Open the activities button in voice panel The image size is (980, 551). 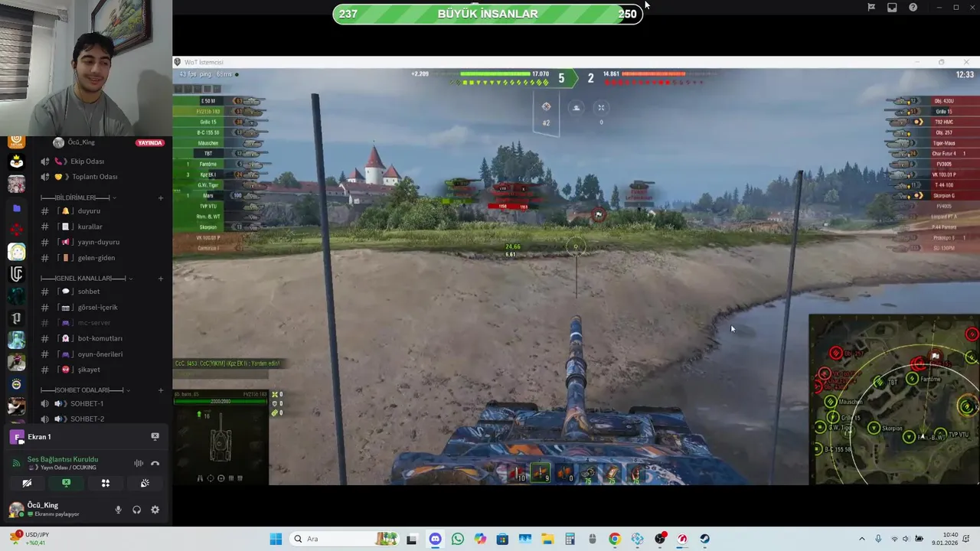click(106, 483)
